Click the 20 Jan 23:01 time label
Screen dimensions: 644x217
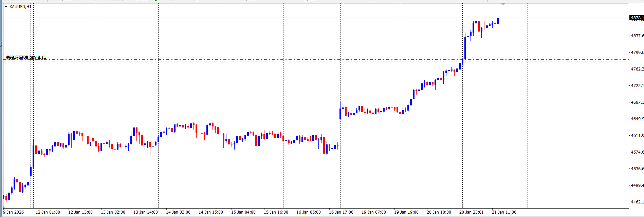472,212
